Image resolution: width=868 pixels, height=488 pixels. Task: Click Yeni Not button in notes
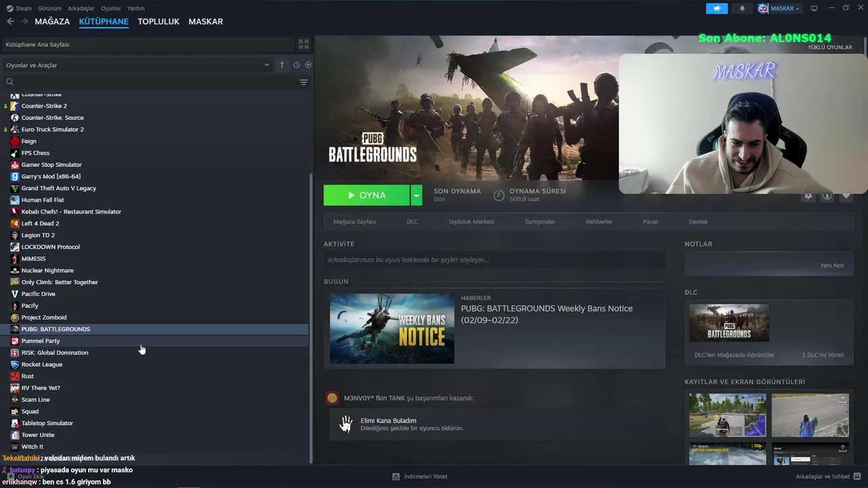832,266
